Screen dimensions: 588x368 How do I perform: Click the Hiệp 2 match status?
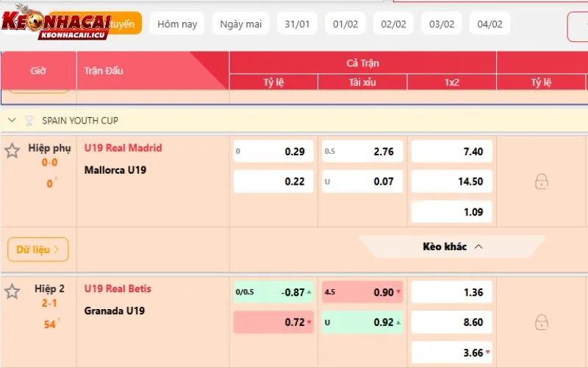(49, 289)
